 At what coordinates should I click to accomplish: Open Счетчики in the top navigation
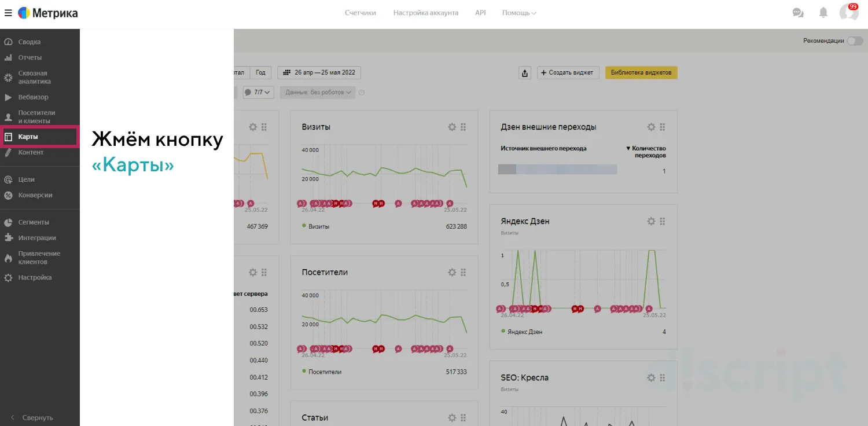coord(361,13)
